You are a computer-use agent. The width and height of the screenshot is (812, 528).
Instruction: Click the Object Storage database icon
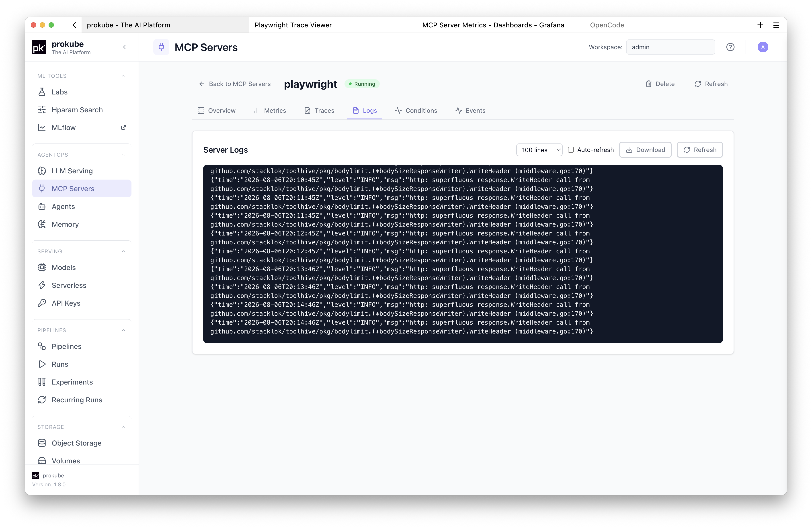pos(42,443)
